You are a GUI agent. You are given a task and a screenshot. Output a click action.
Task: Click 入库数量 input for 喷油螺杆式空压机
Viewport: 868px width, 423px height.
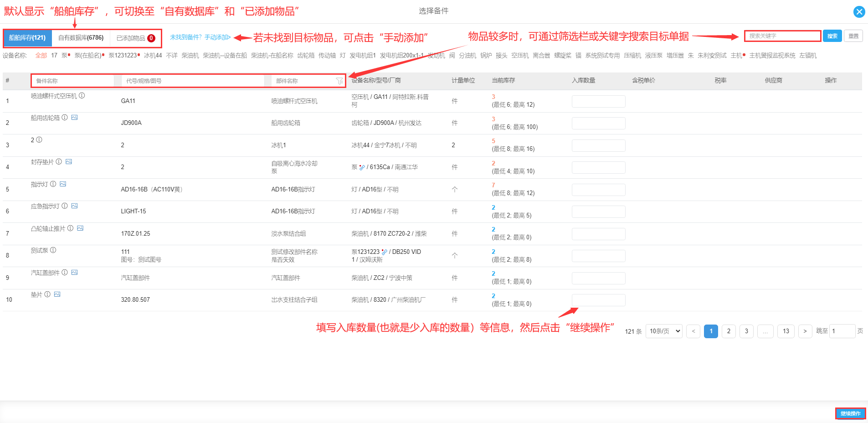pos(598,101)
